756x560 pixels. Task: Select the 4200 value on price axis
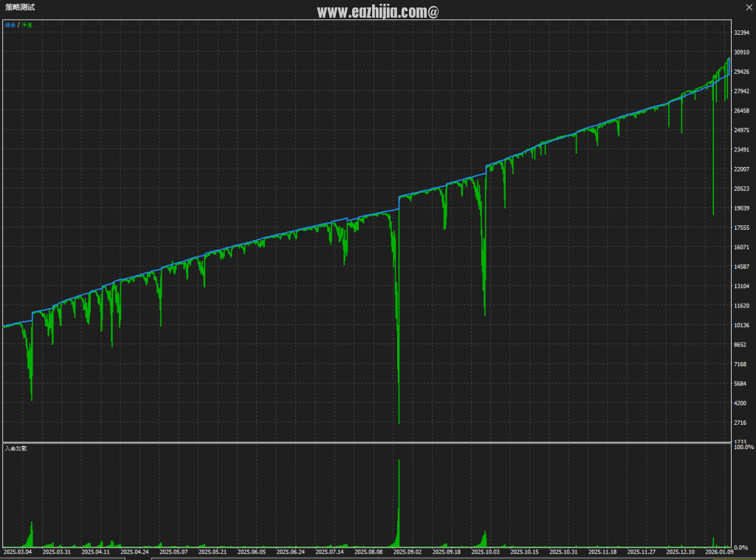740,403
